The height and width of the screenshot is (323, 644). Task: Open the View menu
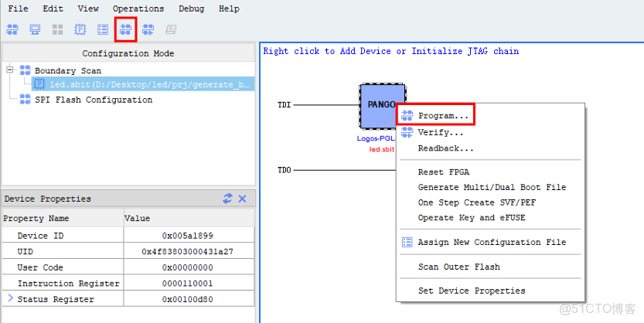click(88, 8)
